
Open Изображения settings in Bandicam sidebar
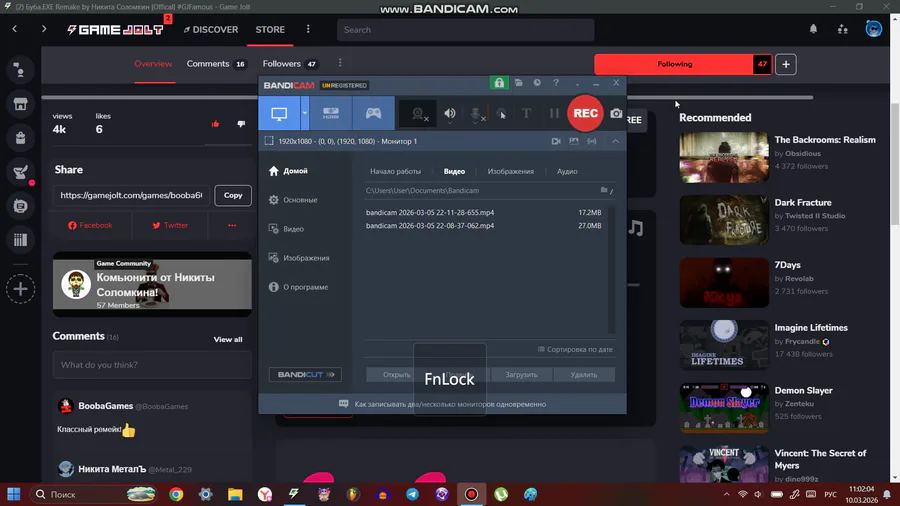pyautogui.click(x=299, y=258)
